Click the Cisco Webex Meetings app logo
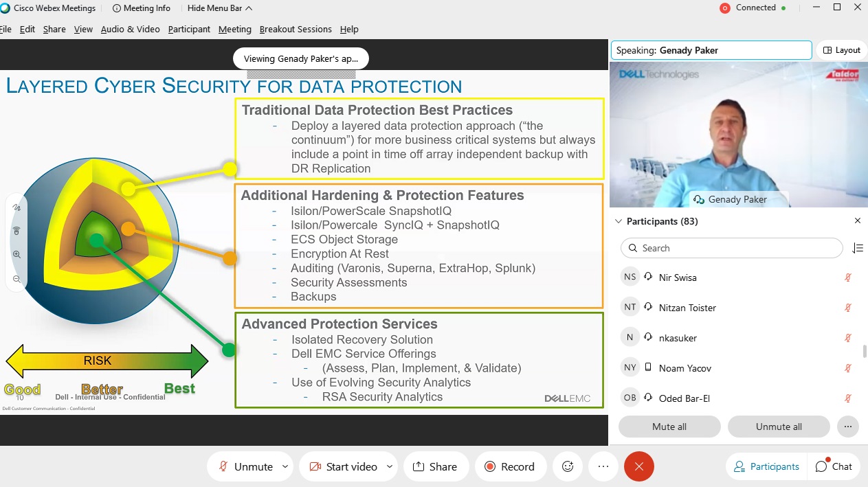 pyautogui.click(x=5, y=8)
